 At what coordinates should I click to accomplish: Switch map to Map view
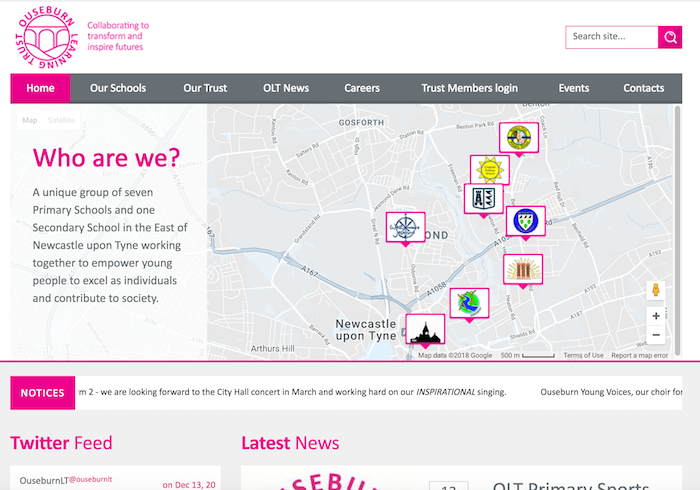point(30,120)
